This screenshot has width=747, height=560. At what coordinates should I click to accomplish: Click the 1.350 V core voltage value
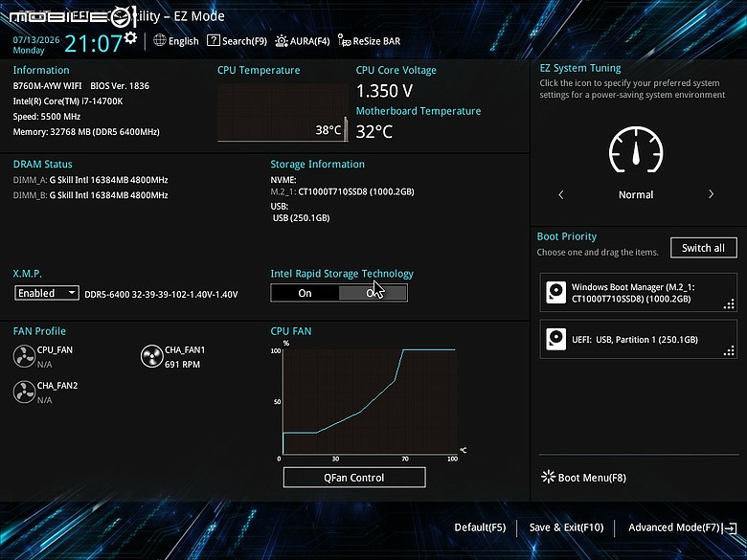coord(384,91)
